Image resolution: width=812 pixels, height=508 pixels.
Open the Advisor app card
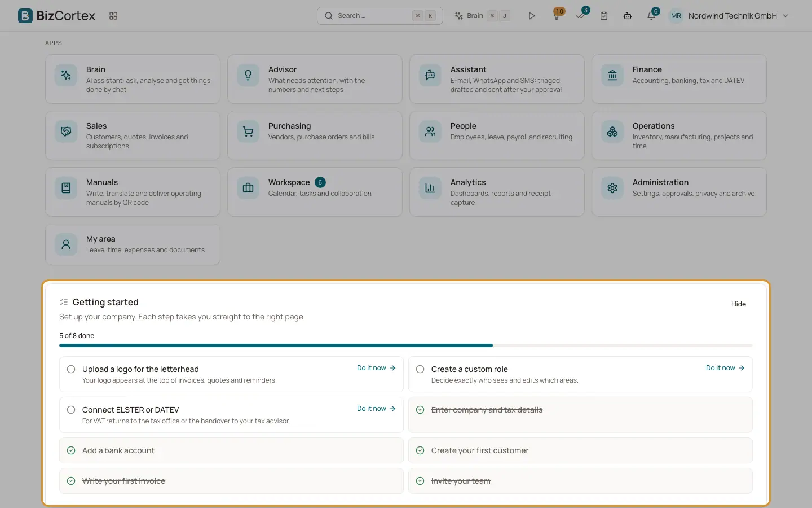(x=315, y=79)
